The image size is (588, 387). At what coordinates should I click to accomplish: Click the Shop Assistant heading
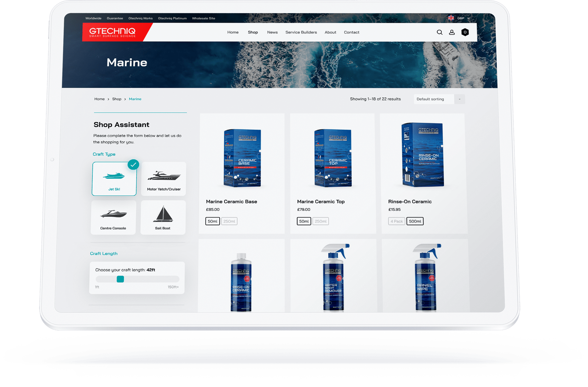121,125
